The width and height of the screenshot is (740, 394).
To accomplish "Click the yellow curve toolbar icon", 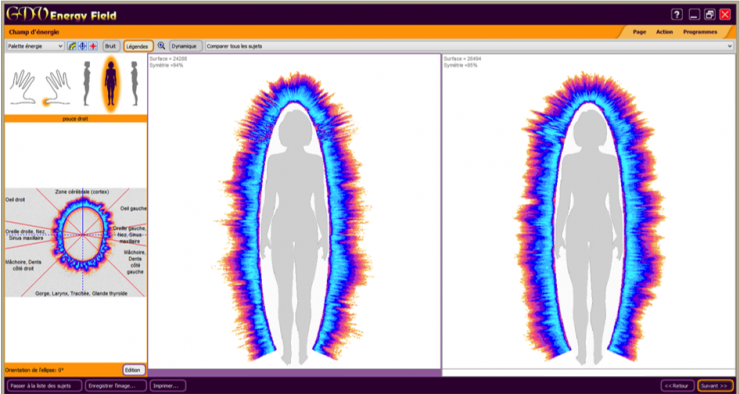I will pos(72,46).
